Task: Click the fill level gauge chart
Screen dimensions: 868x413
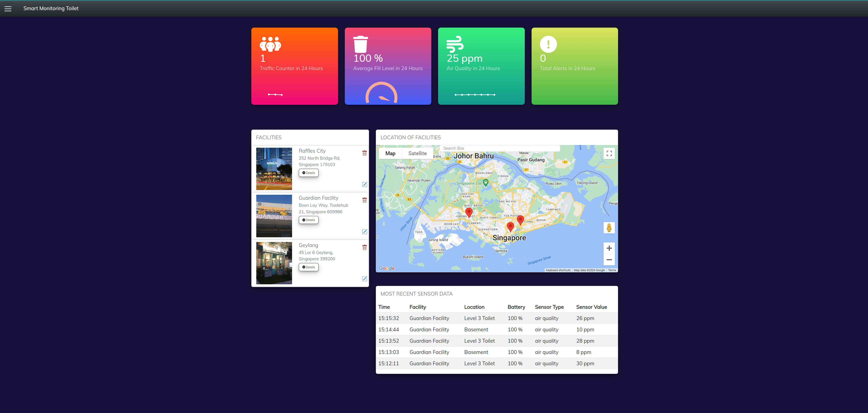Action: coord(381,92)
